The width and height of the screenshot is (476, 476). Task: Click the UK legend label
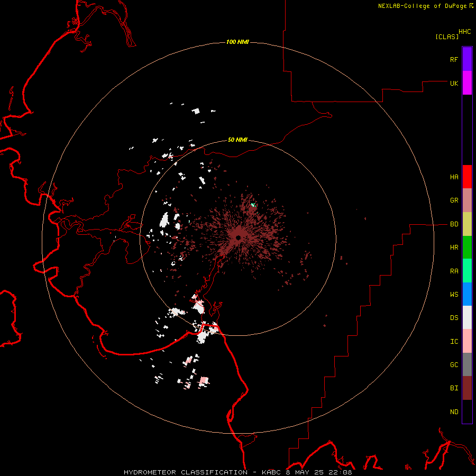tap(454, 83)
